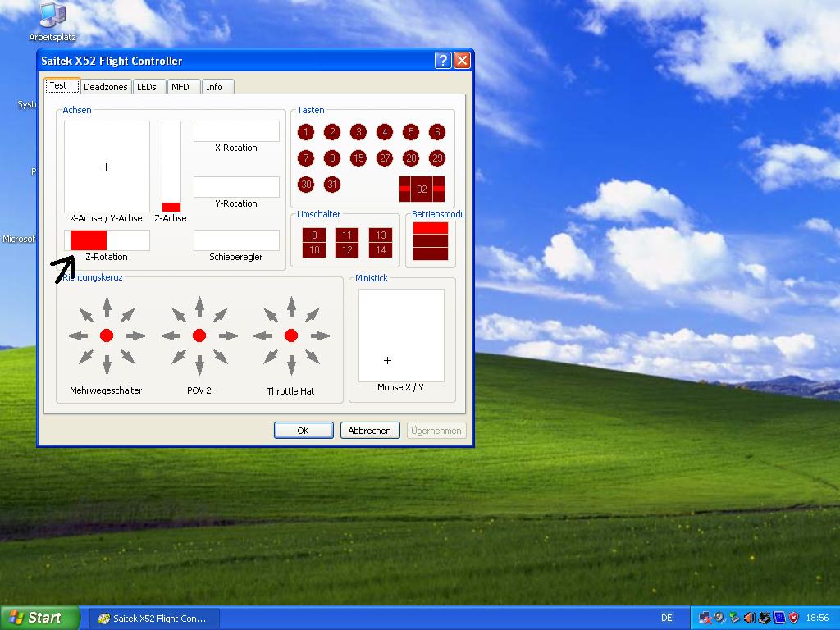Click the red center dot of POV 2
The height and width of the screenshot is (630, 840).
click(199, 336)
